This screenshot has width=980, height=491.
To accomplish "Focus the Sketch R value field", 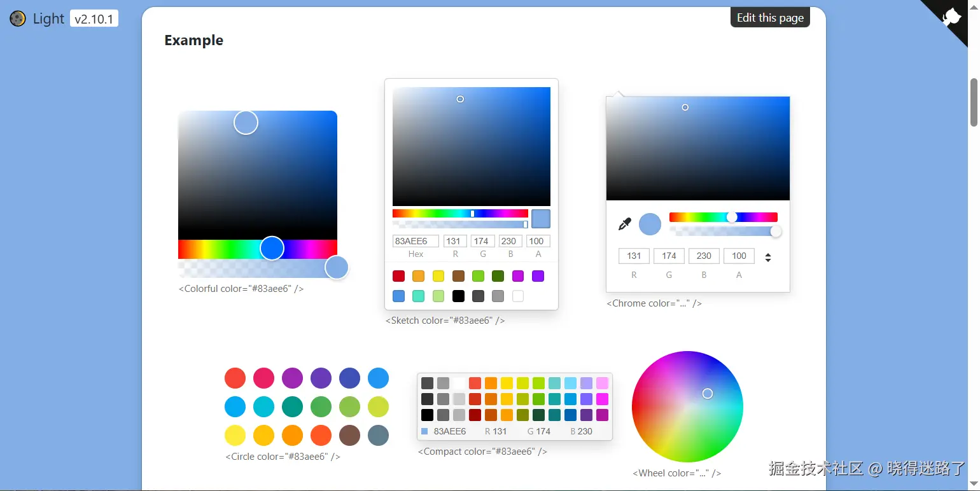I will [455, 241].
